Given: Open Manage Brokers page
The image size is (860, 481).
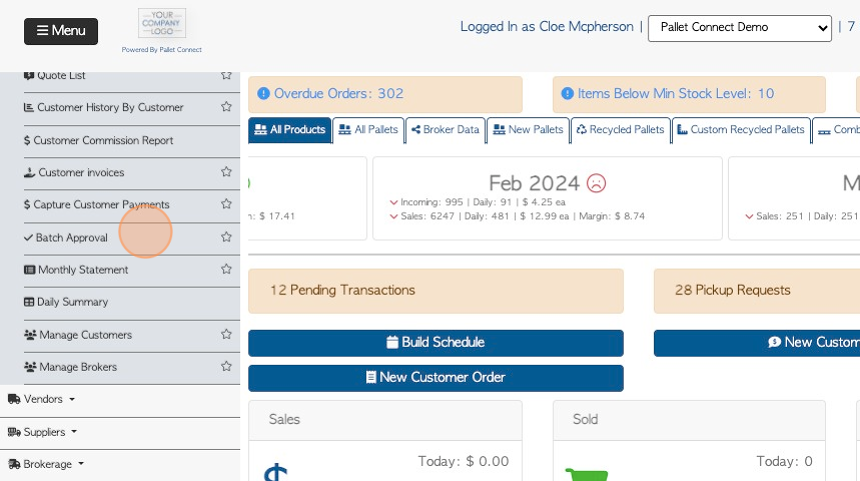Looking at the screenshot, I should 78,367.
